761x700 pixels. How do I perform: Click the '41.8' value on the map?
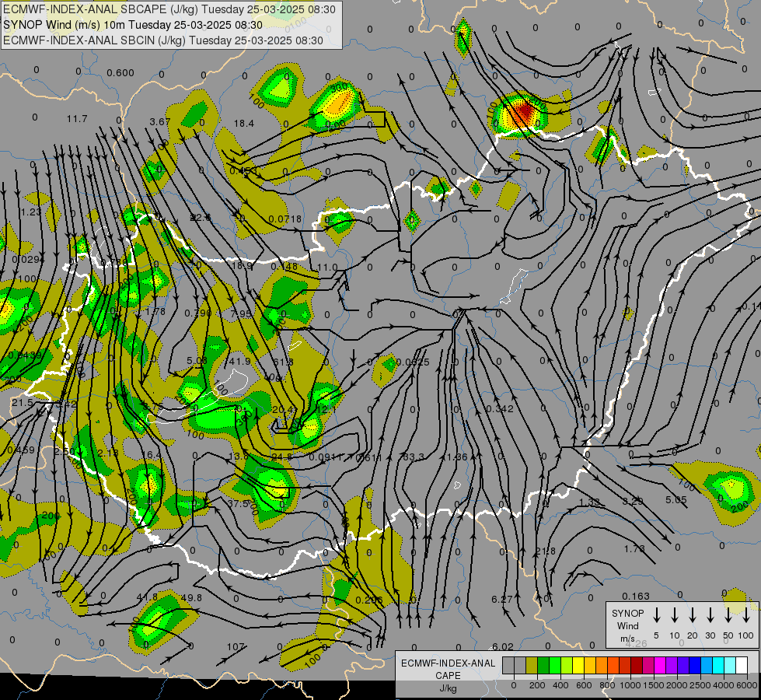(x=147, y=597)
